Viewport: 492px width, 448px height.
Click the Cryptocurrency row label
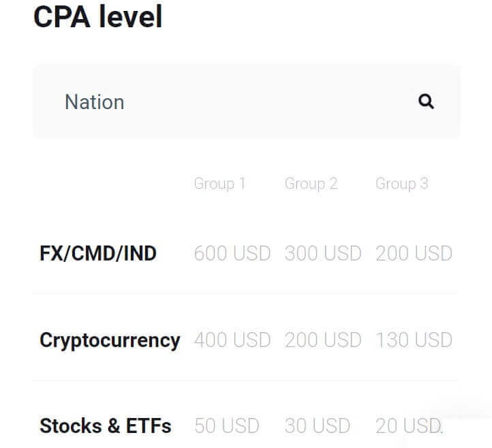(110, 340)
